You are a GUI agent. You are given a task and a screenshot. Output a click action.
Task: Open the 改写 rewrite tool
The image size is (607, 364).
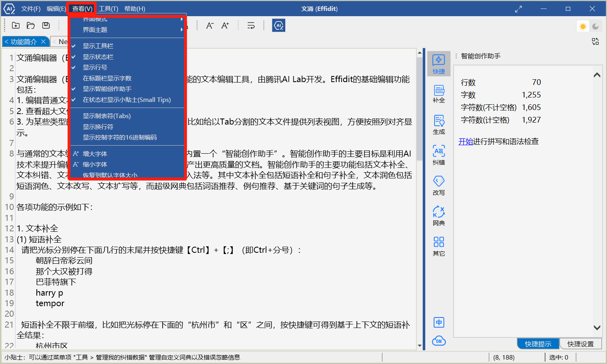click(439, 185)
